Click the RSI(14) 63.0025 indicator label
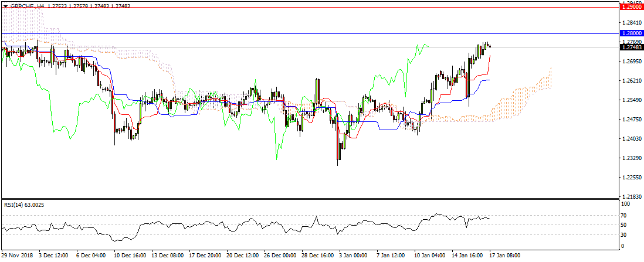Viewport: 644px width, 262px height. pyautogui.click(x=25, y=205)
